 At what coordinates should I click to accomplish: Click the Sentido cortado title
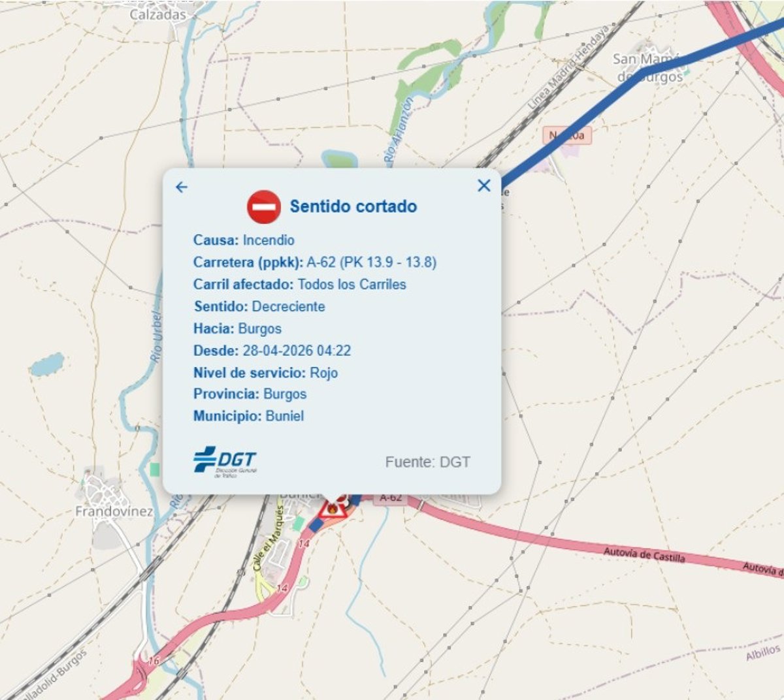click(x=353, y=206)
